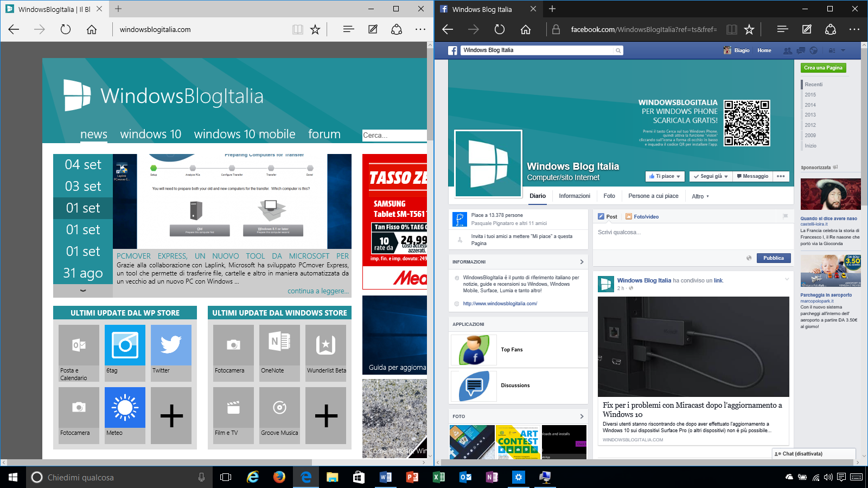Open More actions in Facebook Edge window

point(854,29)
